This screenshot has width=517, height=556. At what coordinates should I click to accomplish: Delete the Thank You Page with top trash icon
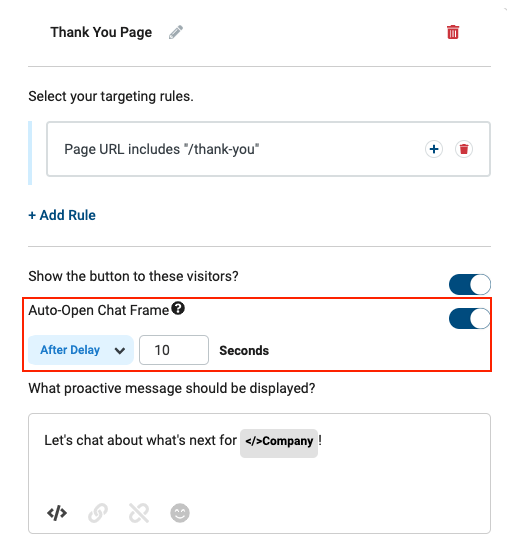click(453, 32)
